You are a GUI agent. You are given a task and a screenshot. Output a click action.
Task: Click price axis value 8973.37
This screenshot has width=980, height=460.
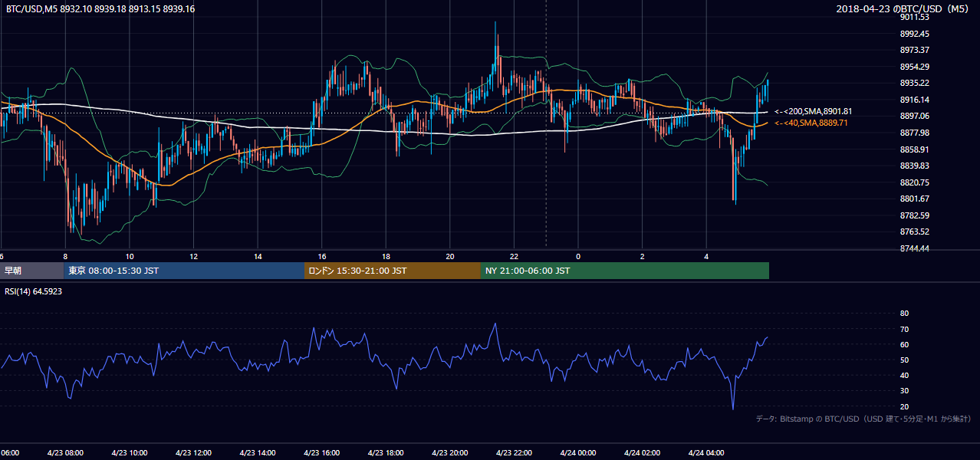click(x=915, y=50)
